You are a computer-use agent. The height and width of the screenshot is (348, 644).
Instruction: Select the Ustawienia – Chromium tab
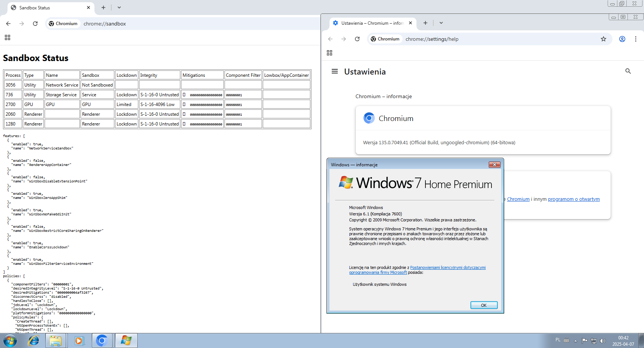[x=373, y=23]
